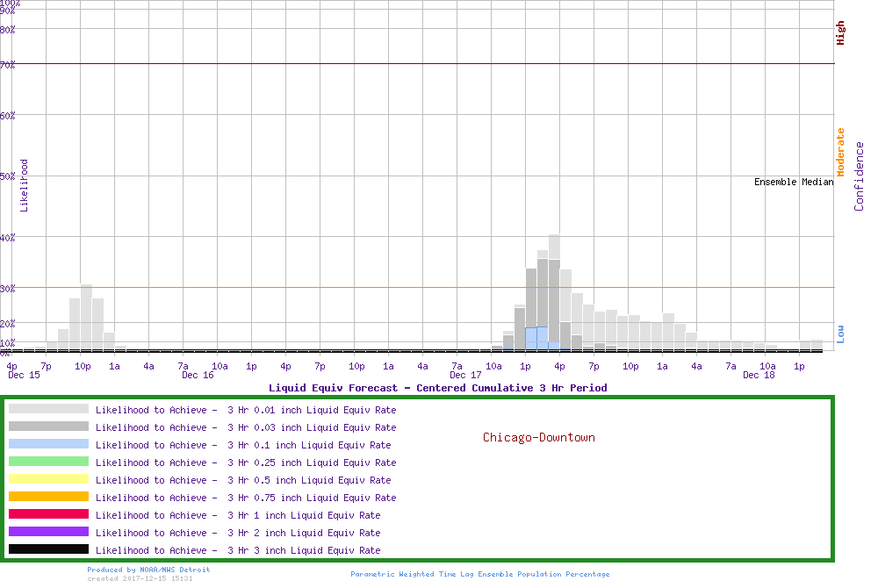Click the Moderate confidence label

tap(840, 152)
